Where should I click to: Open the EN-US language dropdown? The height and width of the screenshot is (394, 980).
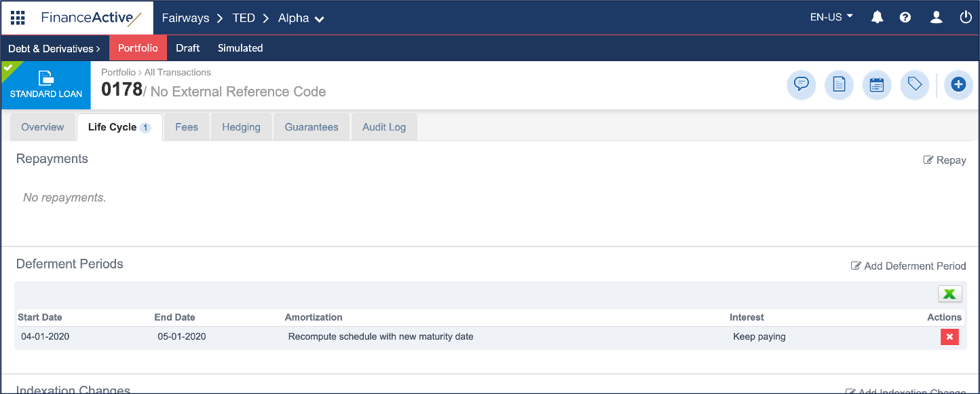click(x=831, y=18)
